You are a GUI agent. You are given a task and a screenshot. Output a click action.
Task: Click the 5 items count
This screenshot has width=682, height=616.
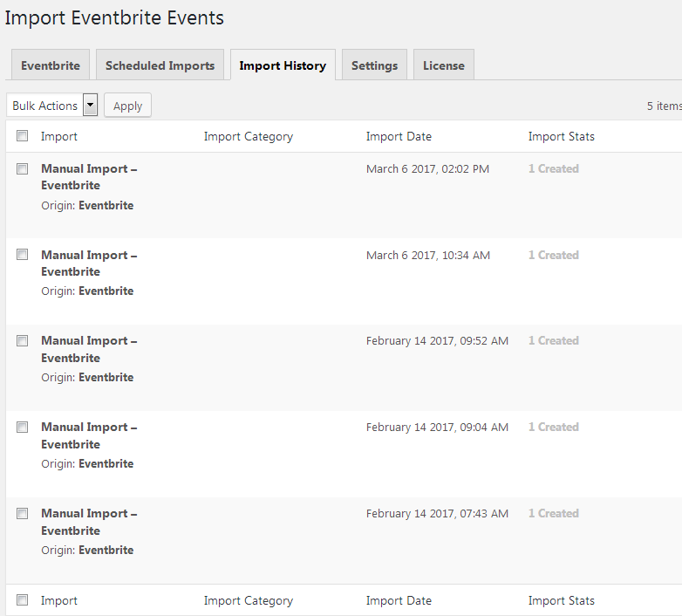[x=665, y=106]
